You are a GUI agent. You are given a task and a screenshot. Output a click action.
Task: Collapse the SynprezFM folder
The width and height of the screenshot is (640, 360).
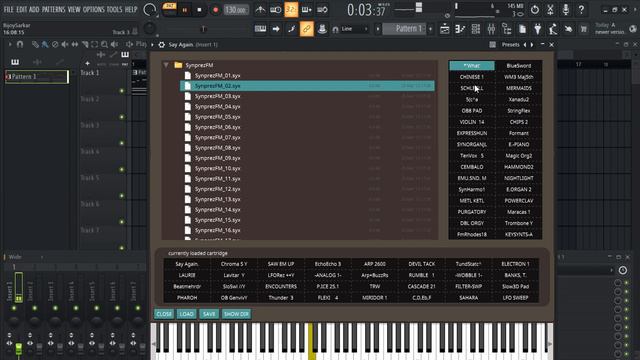(166, 65)
